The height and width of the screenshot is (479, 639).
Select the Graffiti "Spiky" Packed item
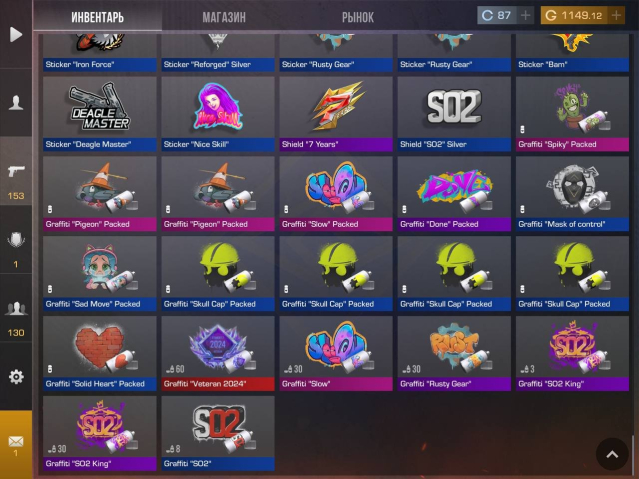click(x=572, y=114)
